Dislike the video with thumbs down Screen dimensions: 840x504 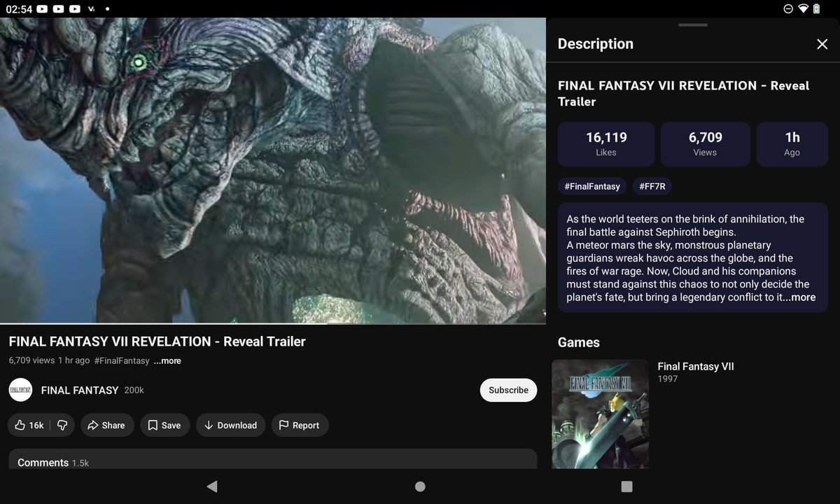click(x=62, y=425)
